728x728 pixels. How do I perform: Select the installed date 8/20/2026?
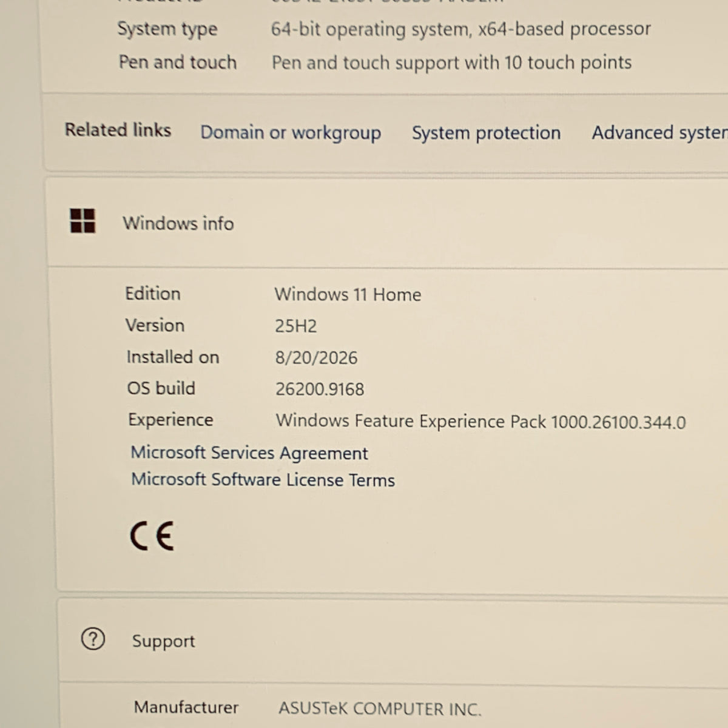pyautogui.click(x=316, y=358)
